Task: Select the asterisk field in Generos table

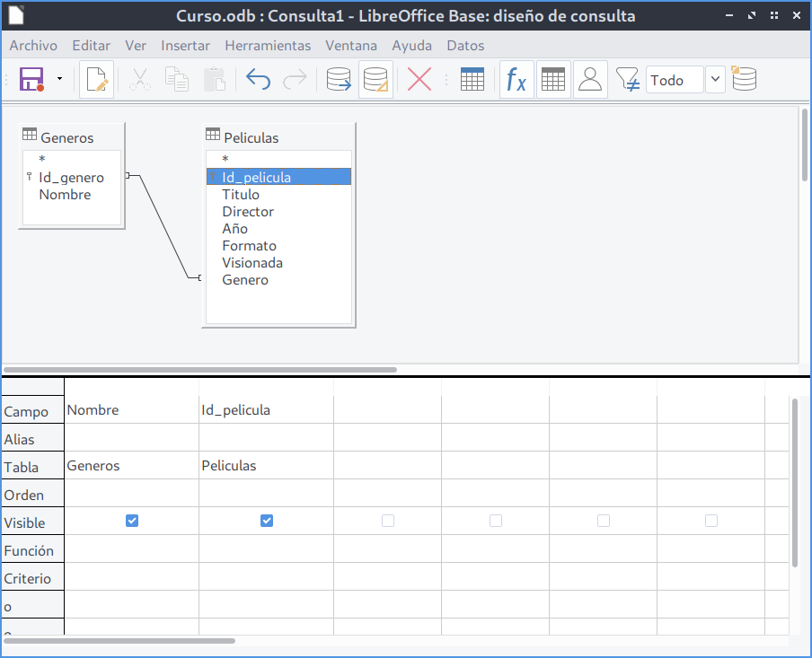Action: click(x=72, y=159)
